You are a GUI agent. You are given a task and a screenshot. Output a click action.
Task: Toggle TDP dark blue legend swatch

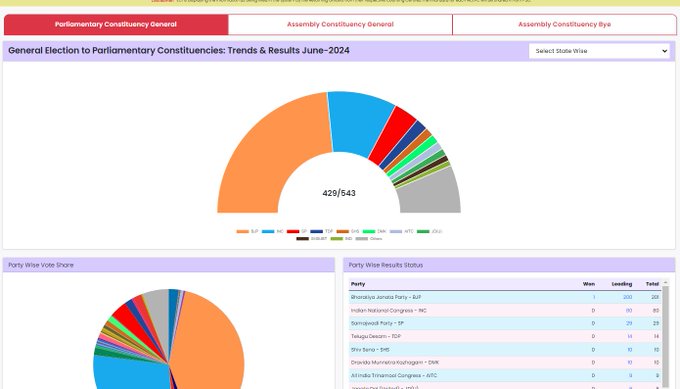pos(317,232)
